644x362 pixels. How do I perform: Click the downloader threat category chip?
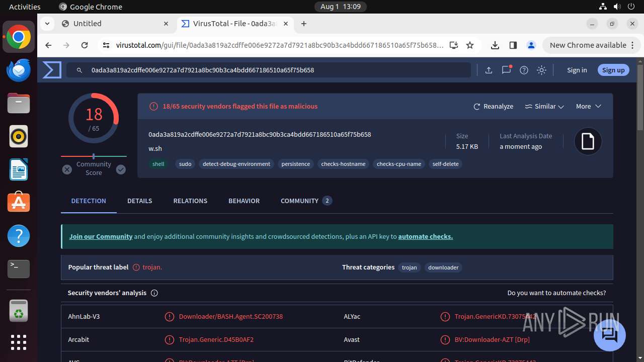tap(443, 267)
